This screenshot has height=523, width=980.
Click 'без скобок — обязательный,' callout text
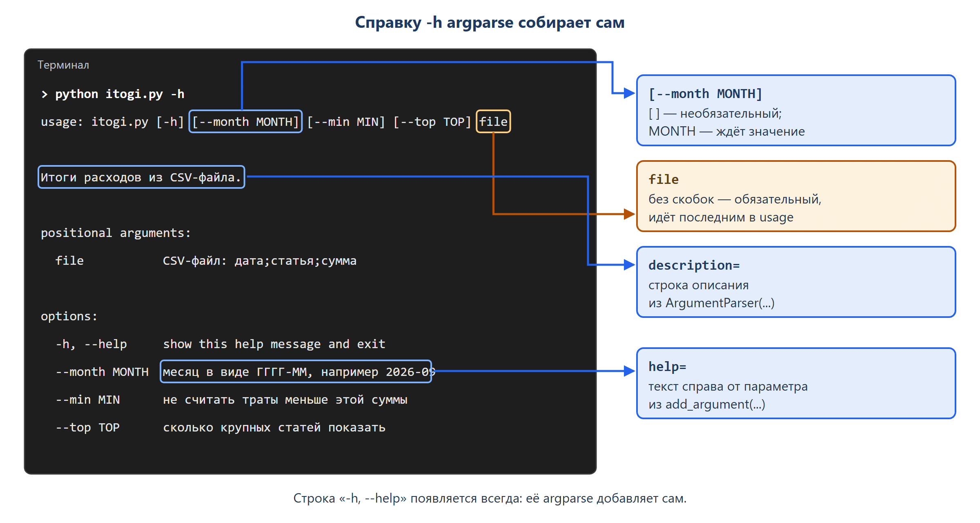click(x=735, y=199)
